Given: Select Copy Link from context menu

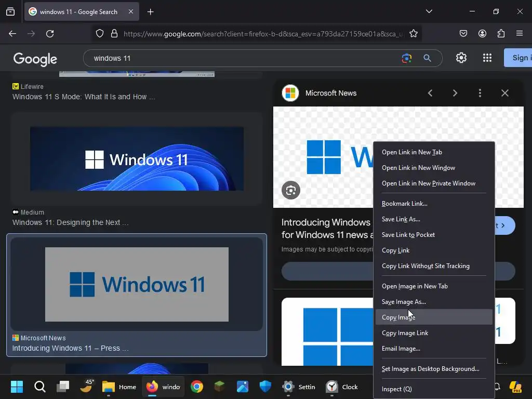Looking at the screenshot, I should pos(434,251).
